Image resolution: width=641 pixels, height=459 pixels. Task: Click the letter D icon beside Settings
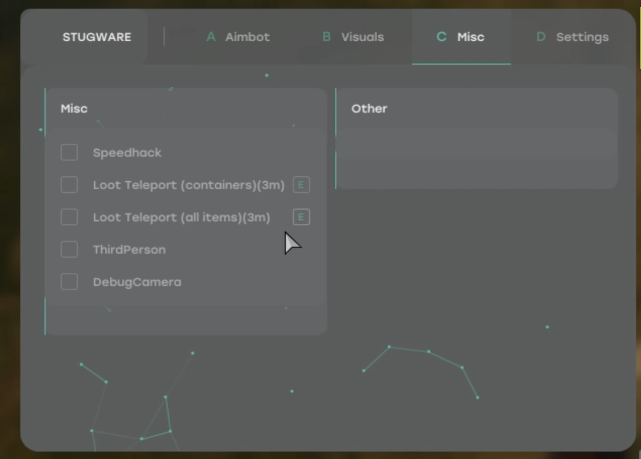[541, 37]
